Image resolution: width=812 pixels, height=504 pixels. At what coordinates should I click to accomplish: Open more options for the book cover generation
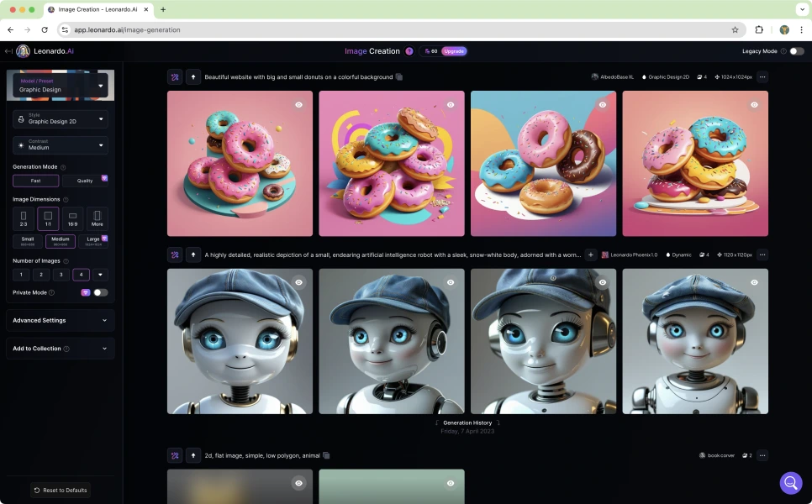[762, 455]
